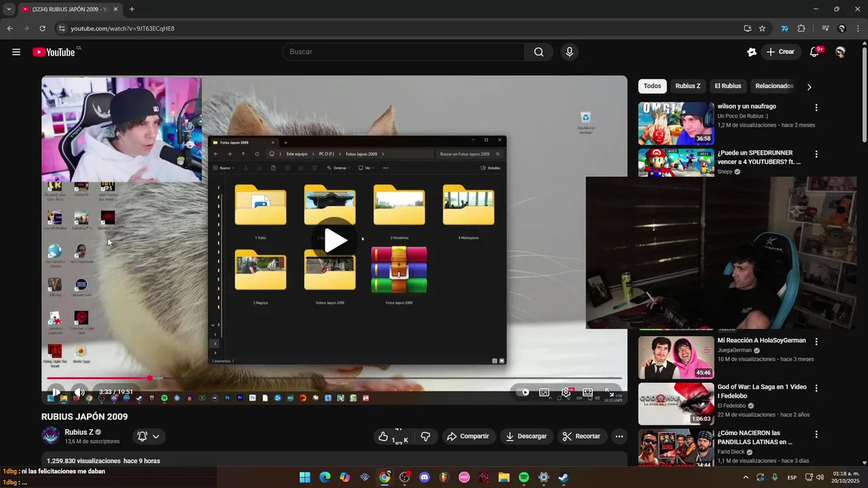Open Chrome extensions puzzle icon
Screen dimensions: 868x488
pyautogui.click(x=802, y=28)
